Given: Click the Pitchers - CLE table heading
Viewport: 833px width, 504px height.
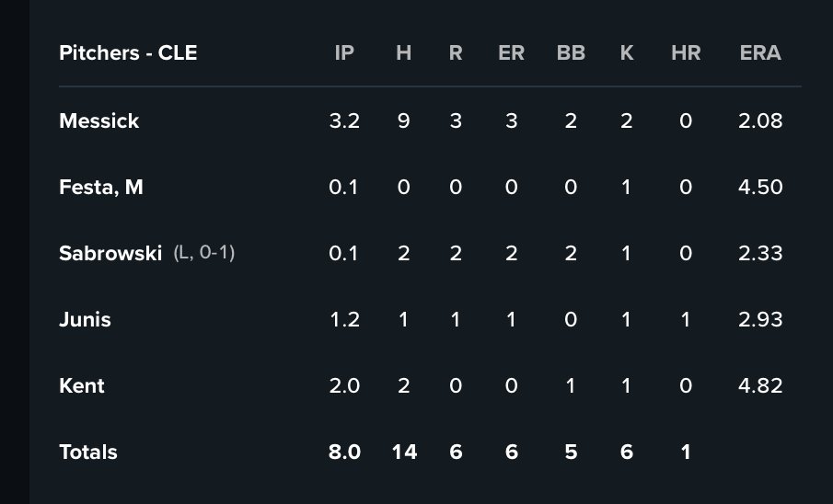Looking at the screenshot, I should click(x=128, y=52).
